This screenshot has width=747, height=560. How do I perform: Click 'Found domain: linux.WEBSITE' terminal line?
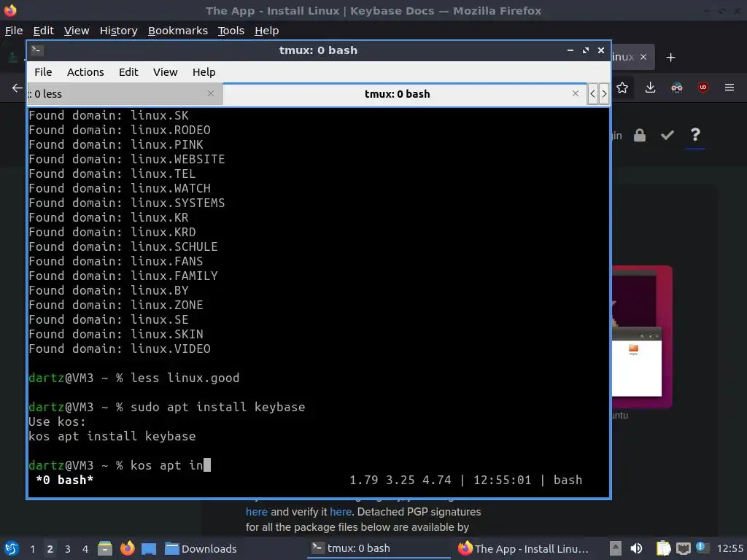pos(127,159)
